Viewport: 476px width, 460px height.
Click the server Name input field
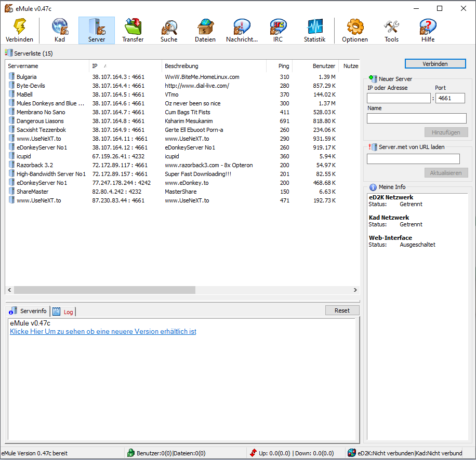point(417,118)
